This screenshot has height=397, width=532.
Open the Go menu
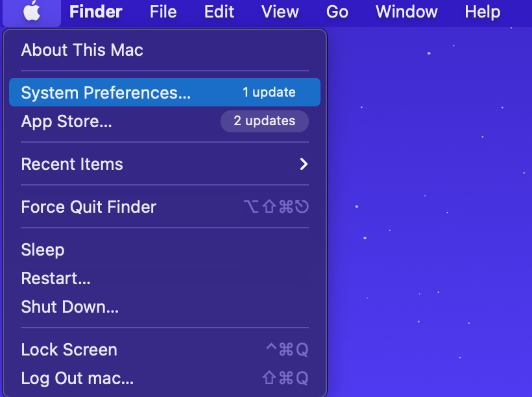[337, 12]
